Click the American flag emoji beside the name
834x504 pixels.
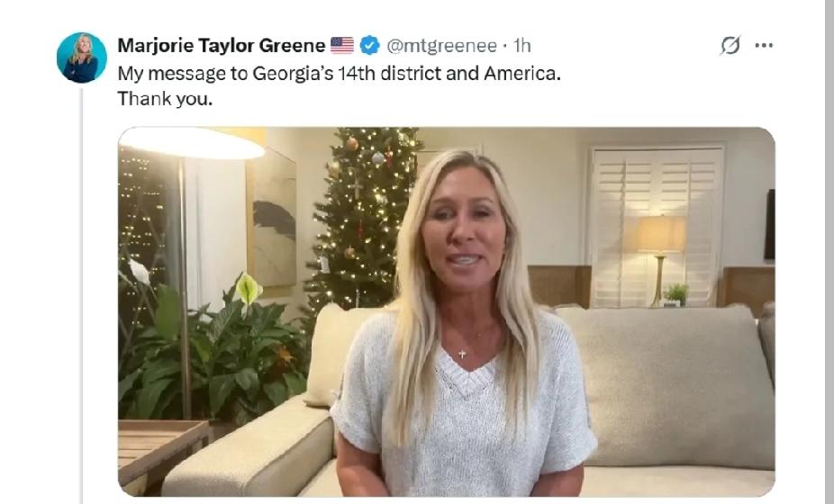coord(342,46)
